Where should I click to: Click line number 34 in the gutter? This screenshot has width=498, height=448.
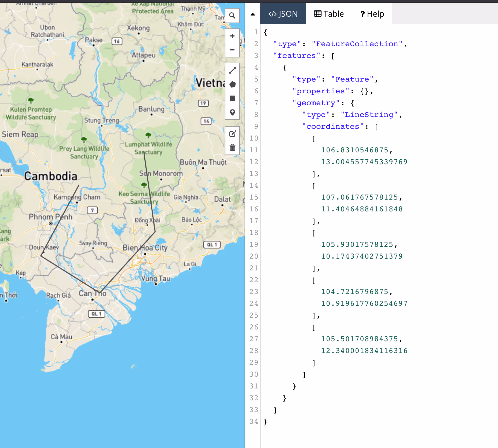(254, 421)
